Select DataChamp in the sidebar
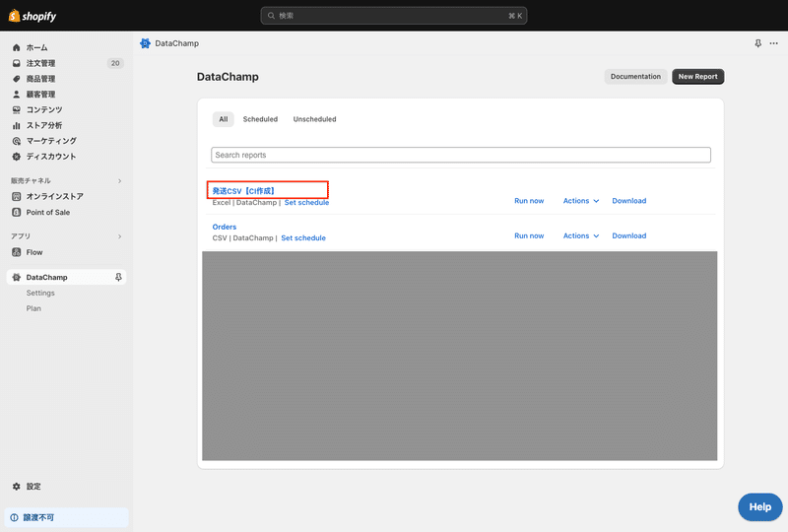 click(x=66, y=277)
